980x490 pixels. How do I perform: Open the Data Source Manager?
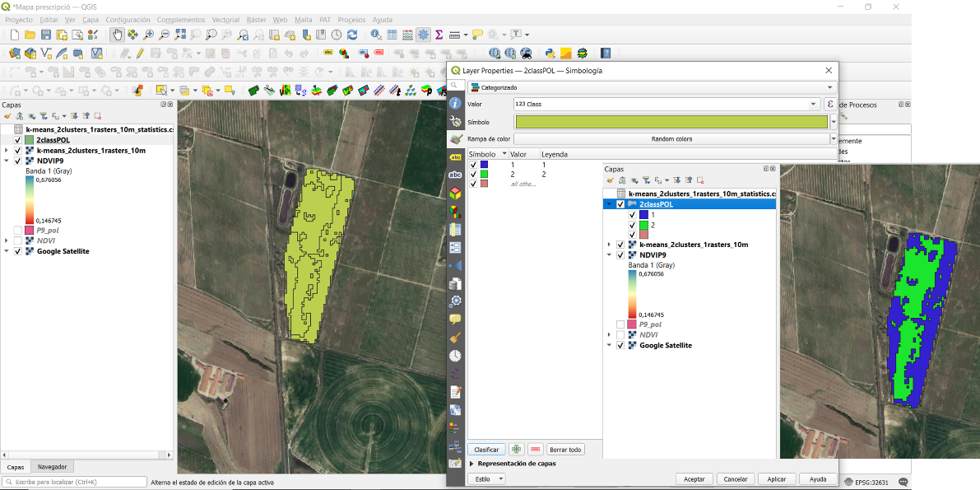click(x=14, y=54)
